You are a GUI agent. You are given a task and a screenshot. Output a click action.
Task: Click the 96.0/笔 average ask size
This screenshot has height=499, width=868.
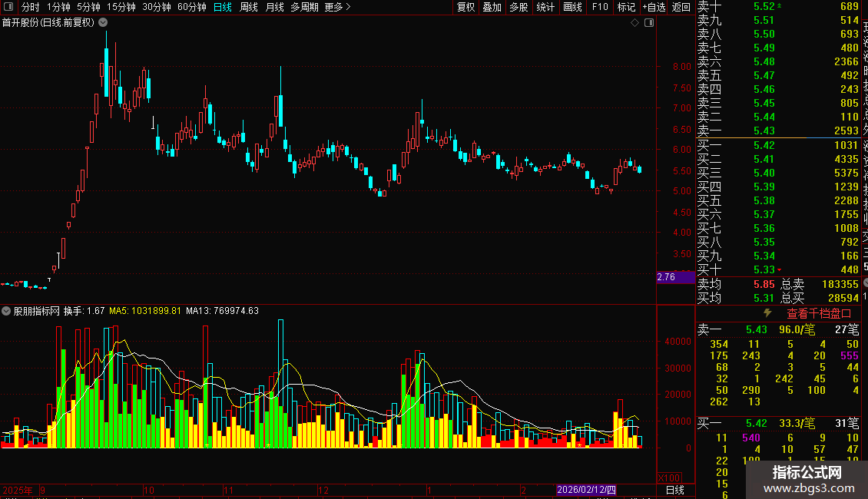[x=797, y=329]
